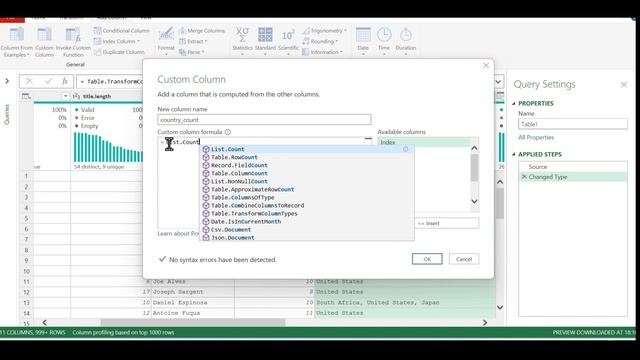Confirm dialog with OK
Image resolution: width=640 pixels, height=360 pixels.
pos(427,259)
